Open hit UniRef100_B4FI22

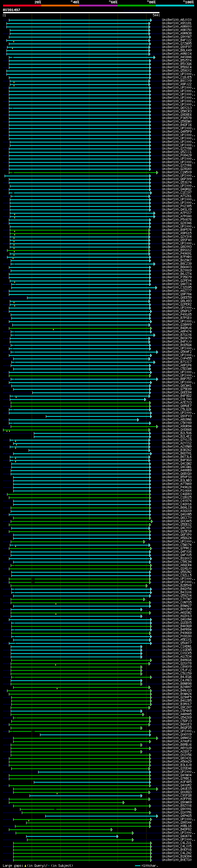177,40
